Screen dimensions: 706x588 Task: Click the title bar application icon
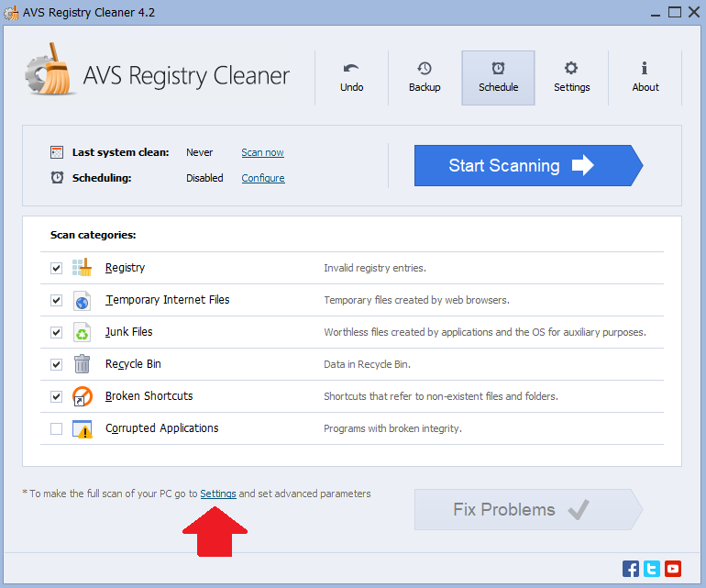(11, 13)
